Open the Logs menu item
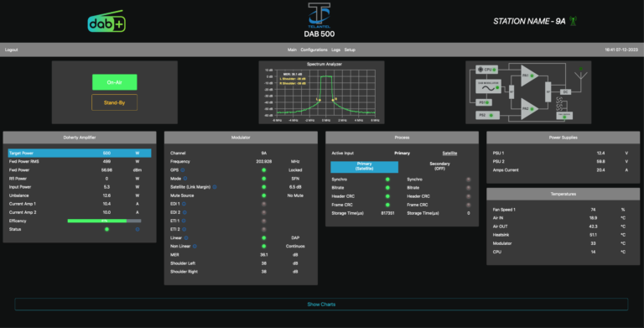 335,49
